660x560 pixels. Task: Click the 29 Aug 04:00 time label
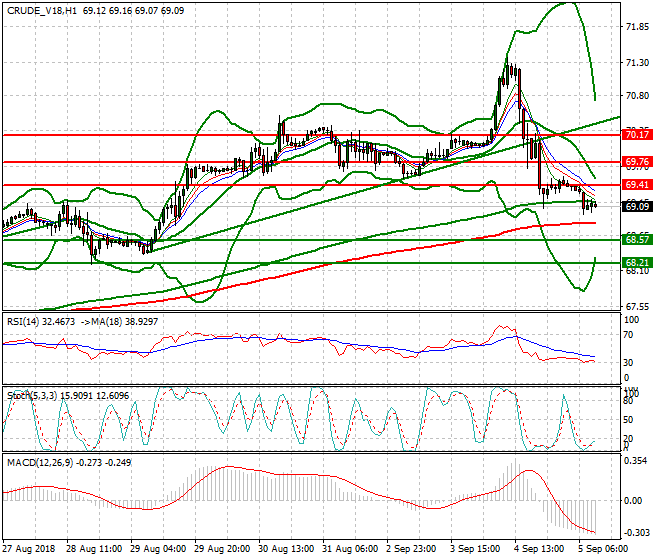[x=158, y=549]
